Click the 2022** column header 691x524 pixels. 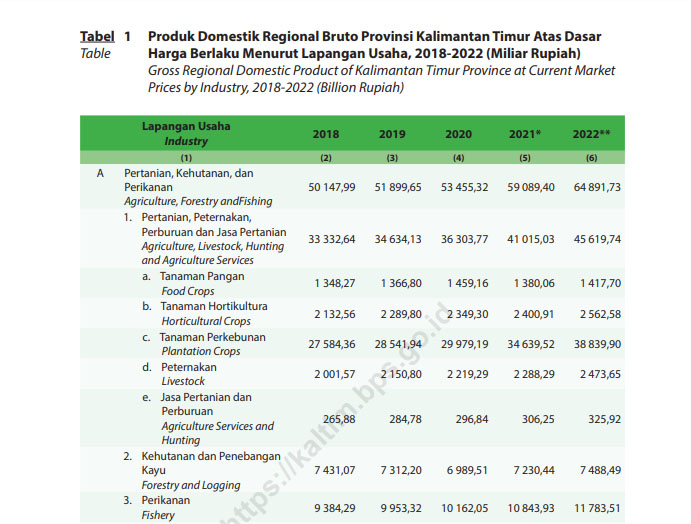click(591, 134)
